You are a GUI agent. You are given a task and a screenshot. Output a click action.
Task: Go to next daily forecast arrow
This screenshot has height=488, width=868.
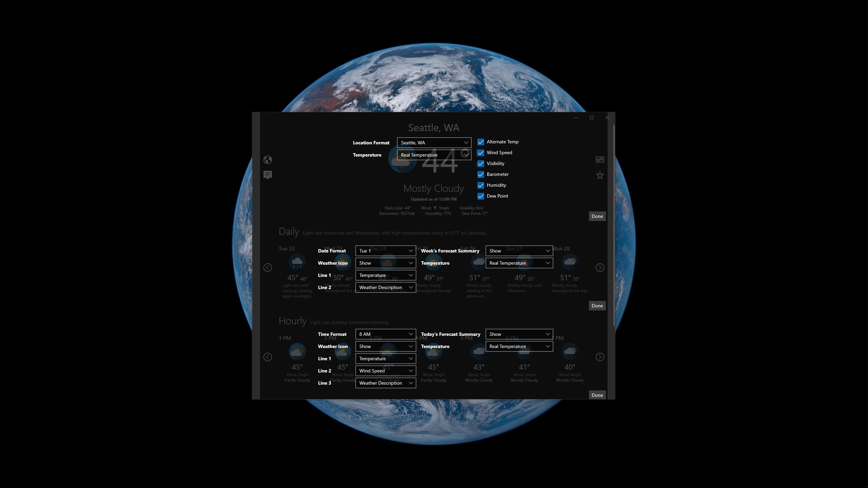(600, 268)
